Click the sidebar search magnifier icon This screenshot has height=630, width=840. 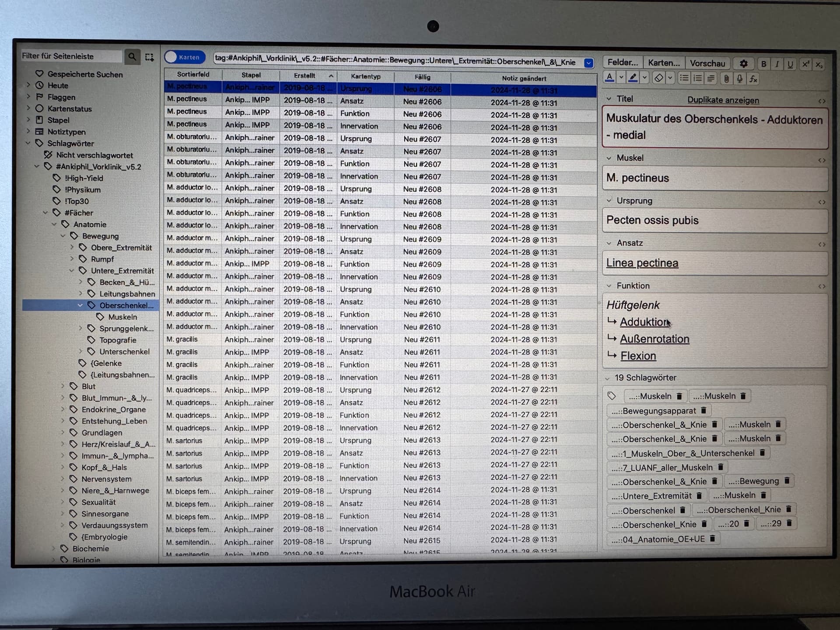pos(132,56)
